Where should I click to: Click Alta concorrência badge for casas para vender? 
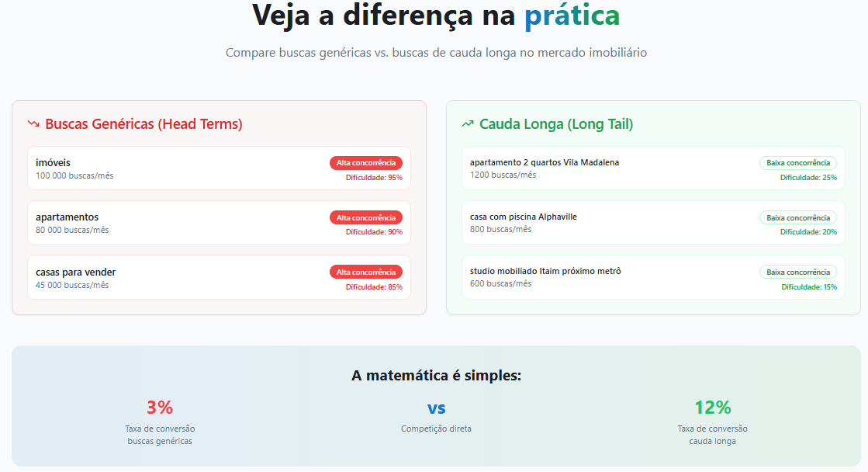point(366,272)
